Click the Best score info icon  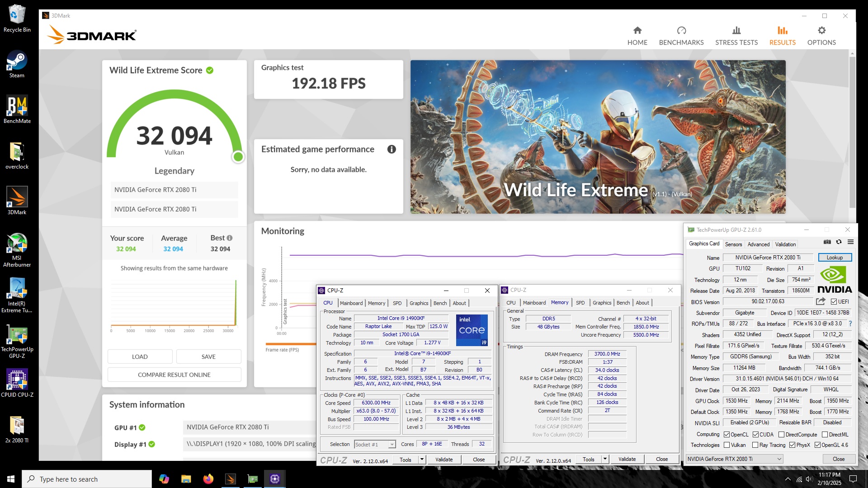click(230, 238)
